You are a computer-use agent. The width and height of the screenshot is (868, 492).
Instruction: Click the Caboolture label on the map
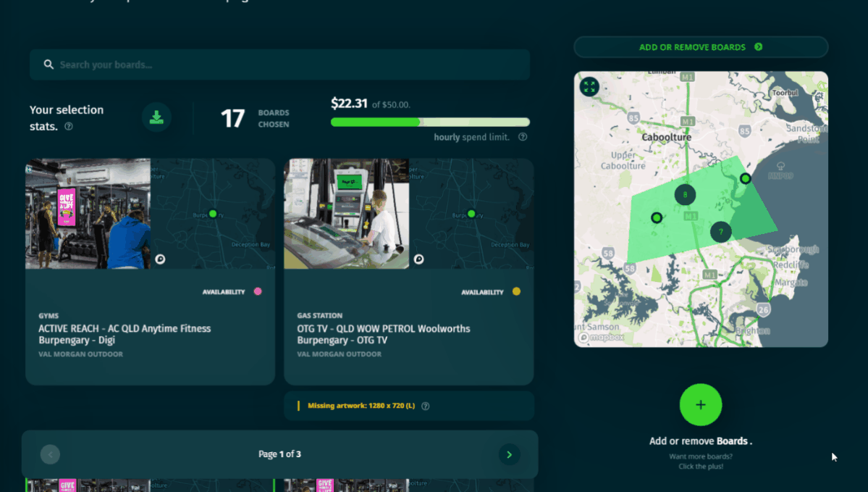tap(667, 137)
